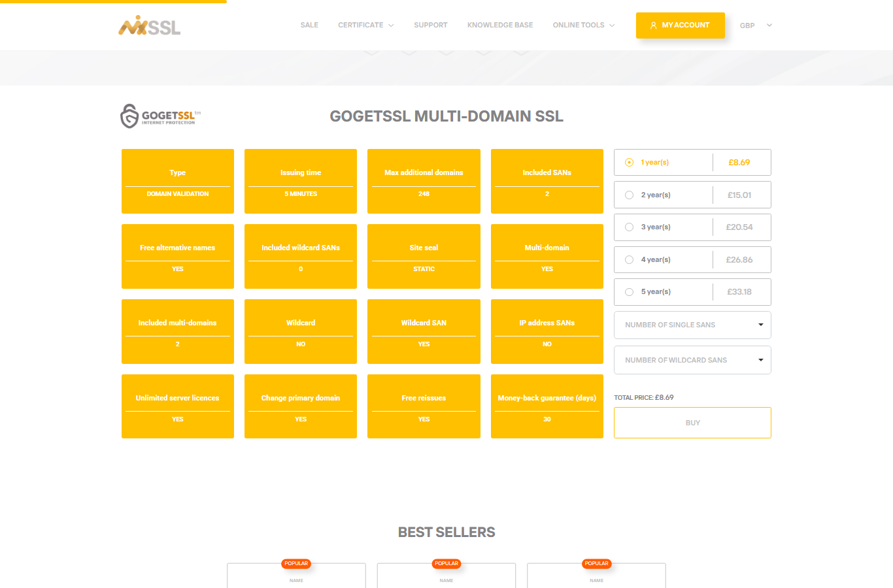Click the Free alternative names tile
893x588 pixels.
178,256
